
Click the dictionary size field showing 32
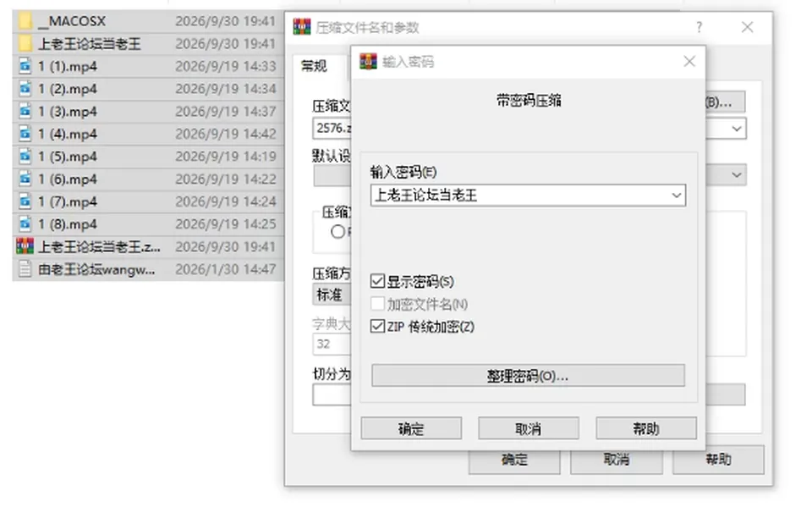coord(332,344)
